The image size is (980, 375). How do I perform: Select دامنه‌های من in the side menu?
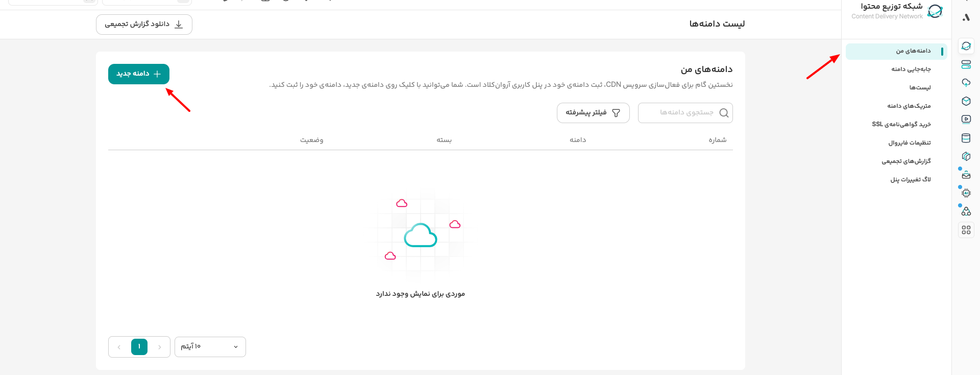896,51
